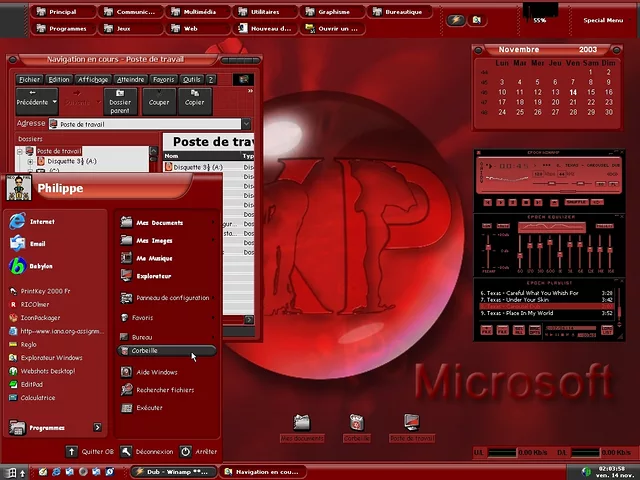Open Mes documents desktop icon
Image resolution: width=640 pixels, height=480 pixels.
pos(302,424)
